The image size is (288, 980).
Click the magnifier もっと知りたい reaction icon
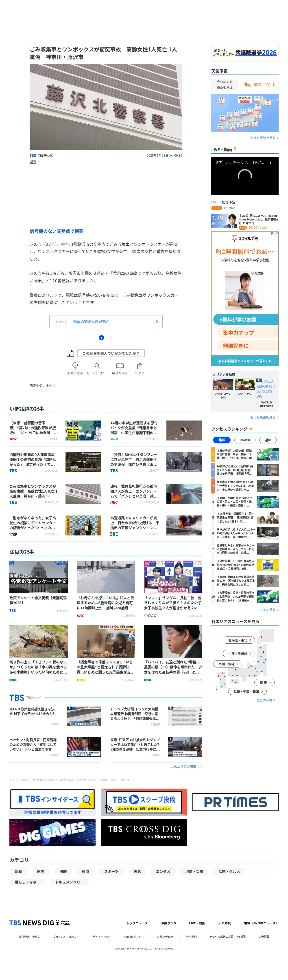point(97,366)
